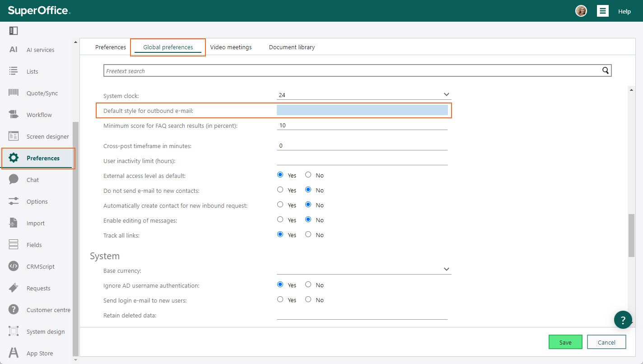Viewport: 643px width, 364px height.
Task: Click the freetext search magnifier icon
Action: point(606,70)
